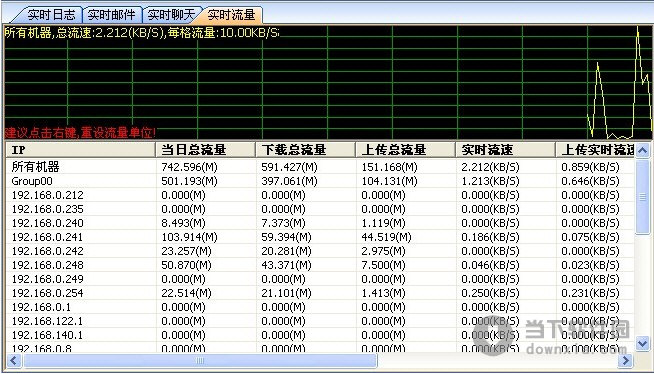654x374 pixels.
Task: Click the 0.075(KB/S) upload speed cell
Action: coord(590,237)
